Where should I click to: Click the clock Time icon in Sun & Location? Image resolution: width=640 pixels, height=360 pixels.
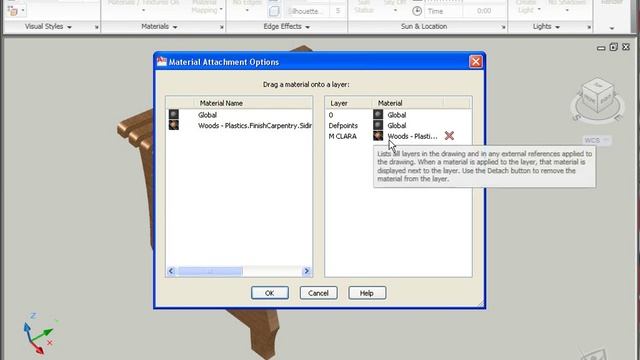coord(417,11)
